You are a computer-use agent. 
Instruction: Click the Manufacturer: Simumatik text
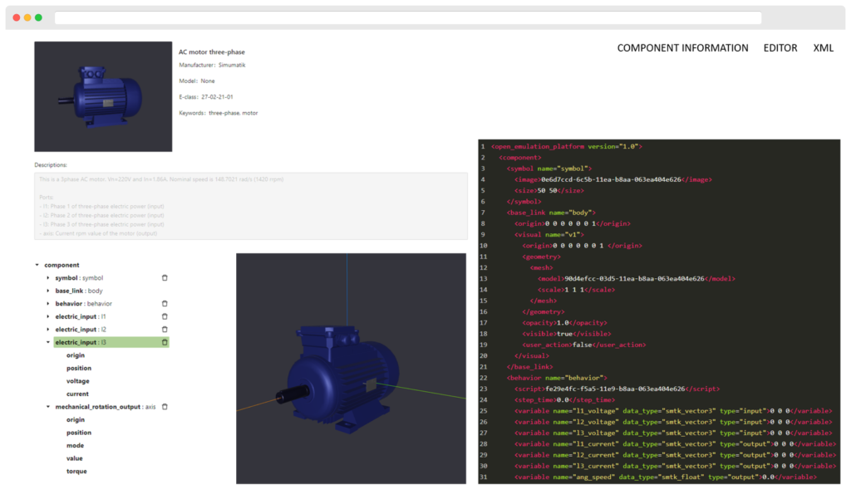point(212,65)
